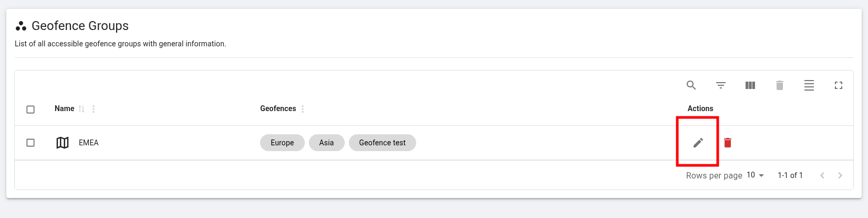
Task: Click the Europe geofence chip
Action: 282,143
